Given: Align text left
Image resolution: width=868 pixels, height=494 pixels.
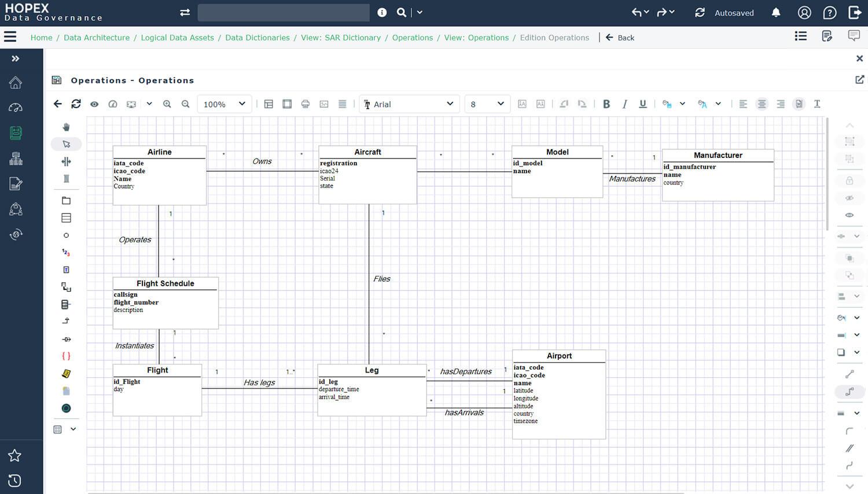Looking at the screenshot, I should 744,104.
